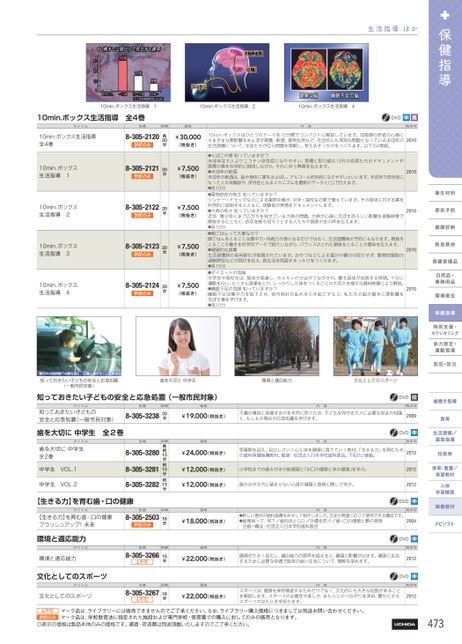Image resolution: width=462 pixels, height=644 pixels.
Task: Open the bar chart thumbnail for ボックス生活指導 1
Action: [x=128, y=72]
